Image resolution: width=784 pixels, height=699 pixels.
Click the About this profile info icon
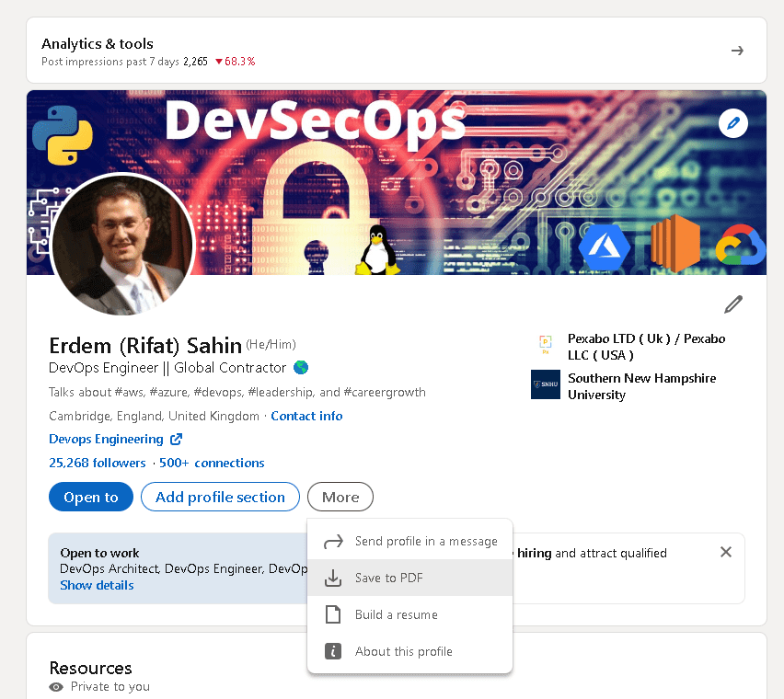pos(333,651)
